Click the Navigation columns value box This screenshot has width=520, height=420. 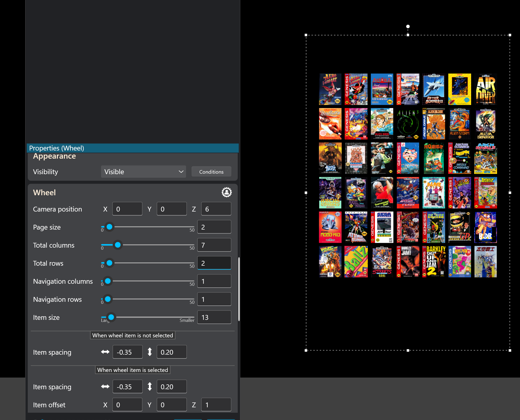tap(214, 281)
